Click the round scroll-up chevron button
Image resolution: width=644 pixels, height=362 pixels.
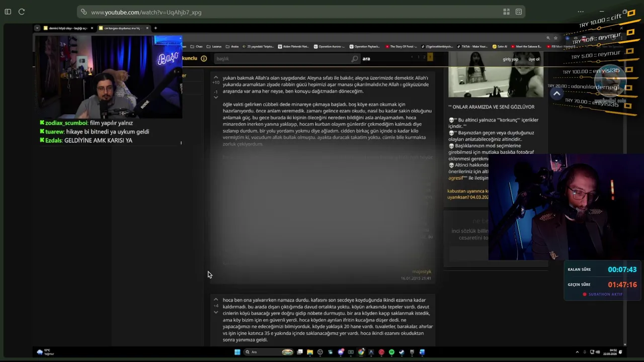click(x=556, y=94)
